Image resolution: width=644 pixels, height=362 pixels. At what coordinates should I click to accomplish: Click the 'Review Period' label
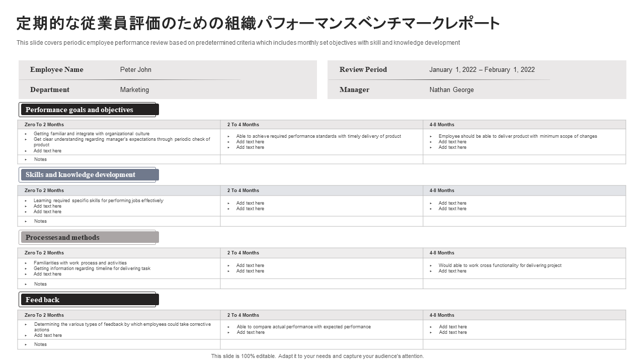tap(363, 69)
